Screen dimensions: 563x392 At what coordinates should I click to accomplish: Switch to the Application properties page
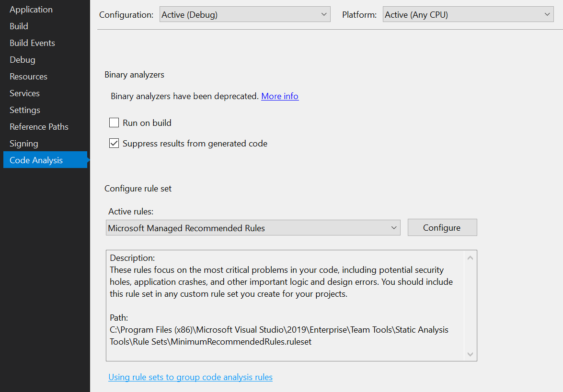point(31,9)
